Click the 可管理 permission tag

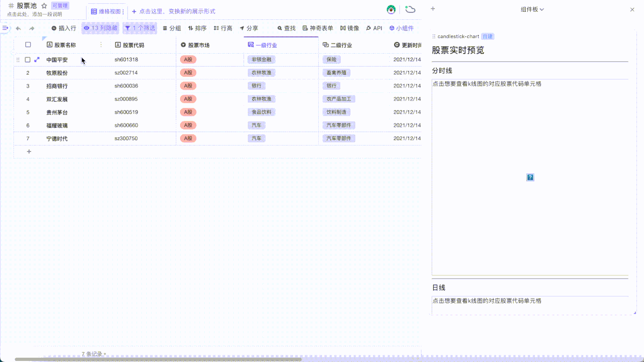click(x=60, y=6)
